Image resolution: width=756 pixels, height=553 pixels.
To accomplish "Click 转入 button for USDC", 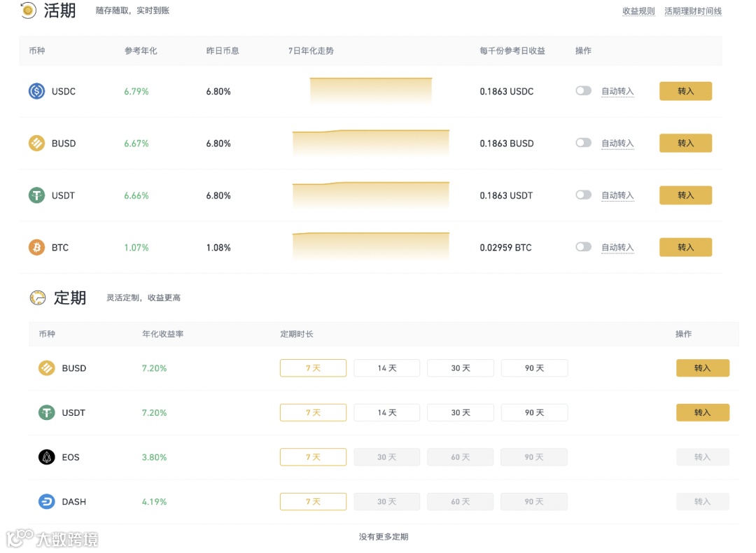I will point(685,91).
